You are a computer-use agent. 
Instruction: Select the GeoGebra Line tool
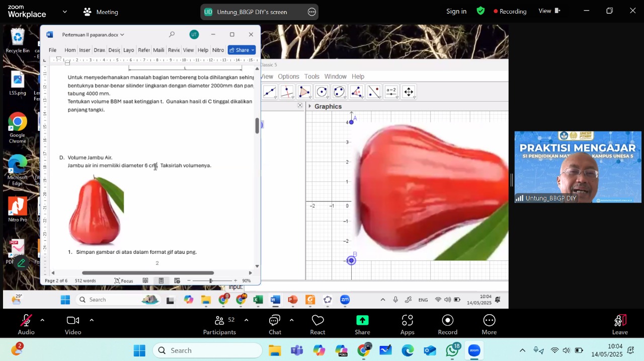click(x=270, y=92)
